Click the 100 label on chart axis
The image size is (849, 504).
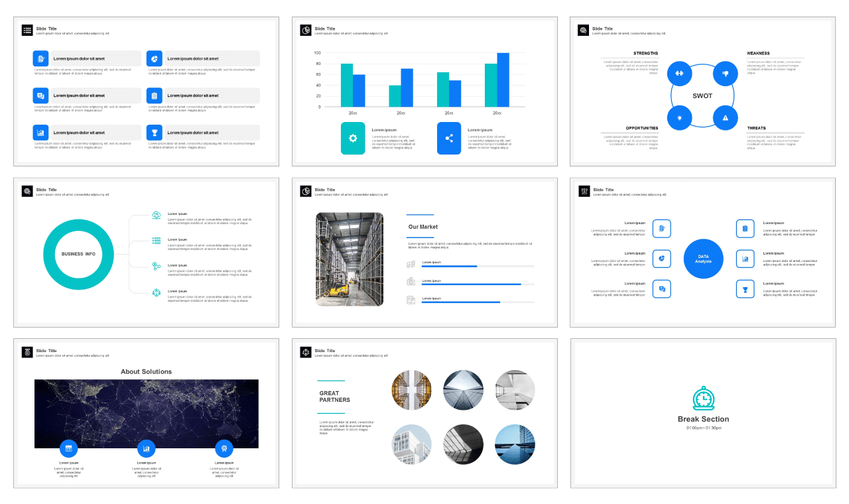318,53
